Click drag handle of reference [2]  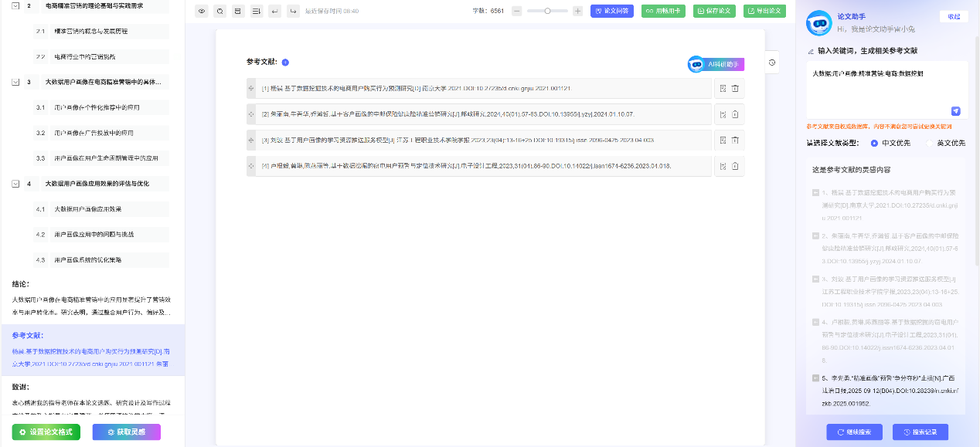[250, 114]
